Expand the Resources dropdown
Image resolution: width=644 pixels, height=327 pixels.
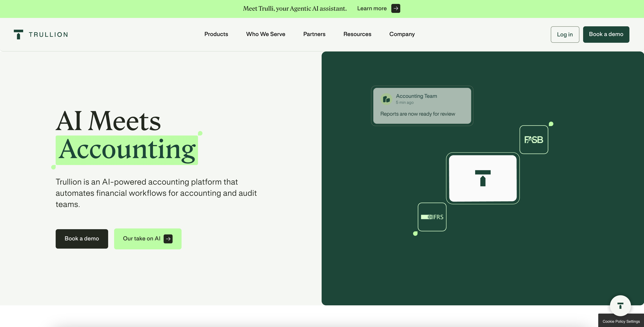pos(357,34)
